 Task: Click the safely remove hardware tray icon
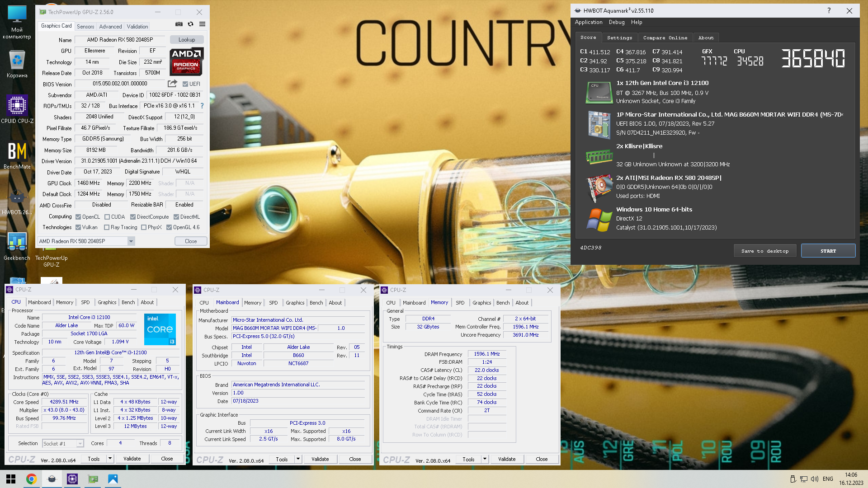793,479
